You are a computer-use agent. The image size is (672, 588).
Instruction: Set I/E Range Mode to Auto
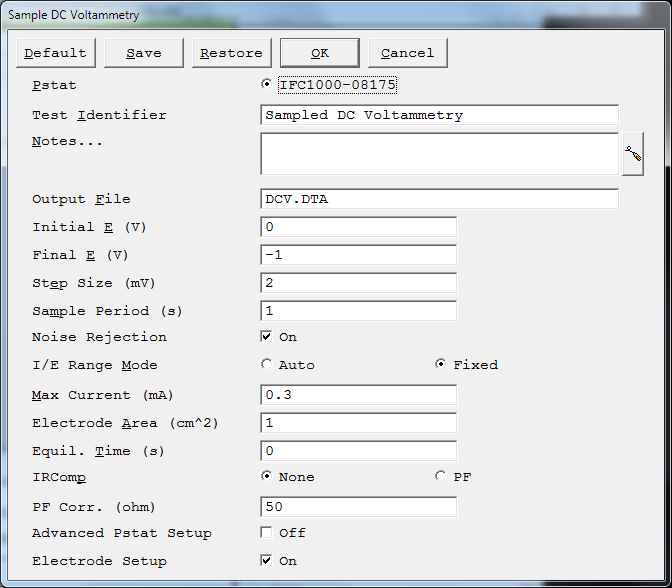tap(266, 364)
